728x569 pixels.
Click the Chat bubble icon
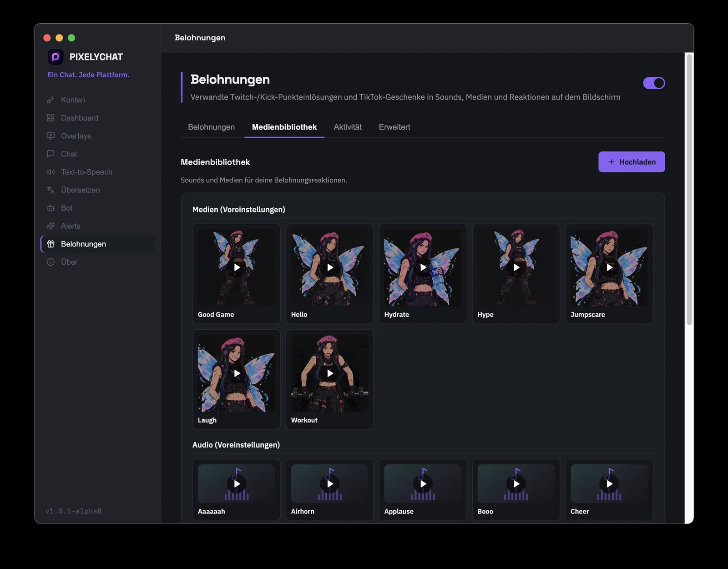click(x=51, y=154)
